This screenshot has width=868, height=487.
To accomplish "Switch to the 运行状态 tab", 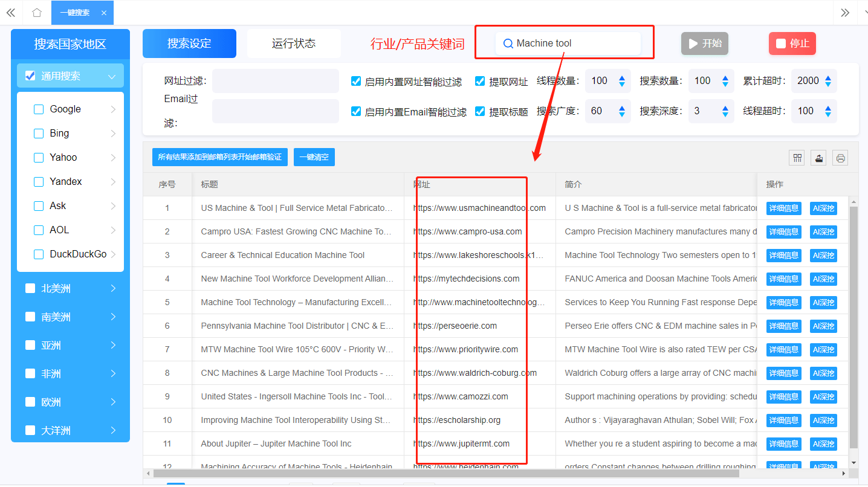I will tap(294, 44).
